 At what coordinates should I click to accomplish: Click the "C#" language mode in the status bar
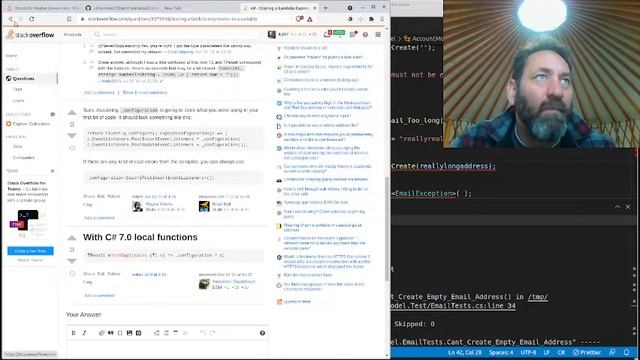(561, 352)
